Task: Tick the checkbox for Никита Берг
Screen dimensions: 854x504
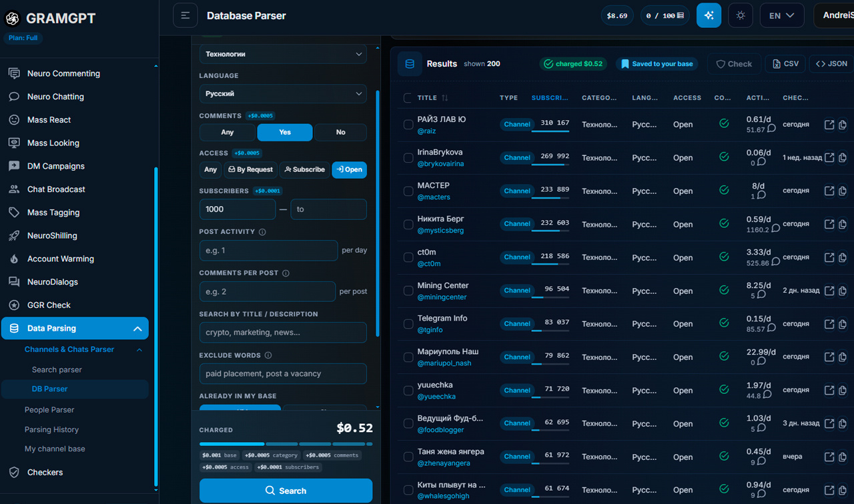Action: pos(408,224)
